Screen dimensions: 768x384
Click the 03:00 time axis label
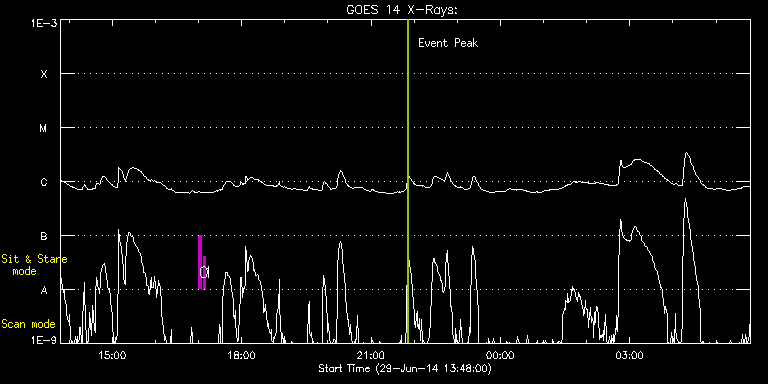point(629,356)
